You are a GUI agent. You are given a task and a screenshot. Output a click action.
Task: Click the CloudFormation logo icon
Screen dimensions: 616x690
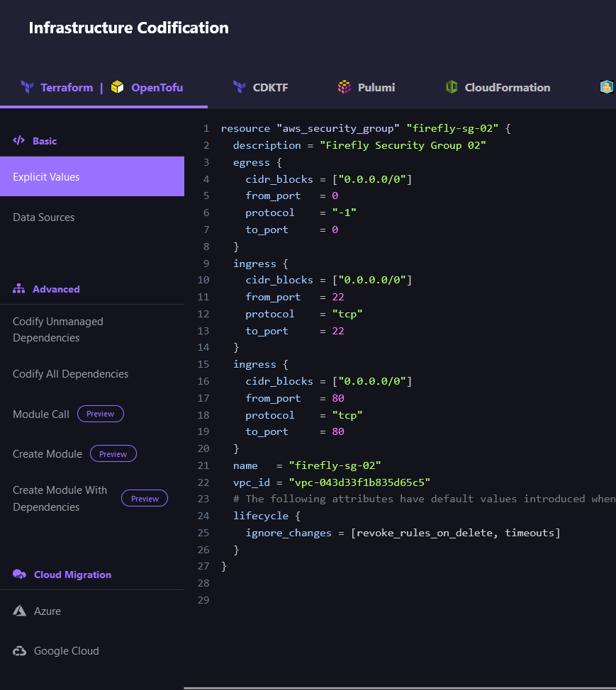452,87
